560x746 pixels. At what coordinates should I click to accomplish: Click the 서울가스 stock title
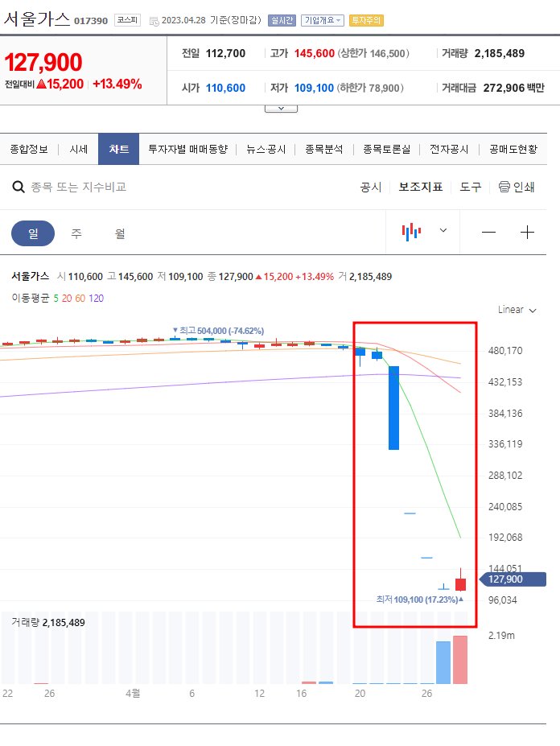(x=37, y=19)
